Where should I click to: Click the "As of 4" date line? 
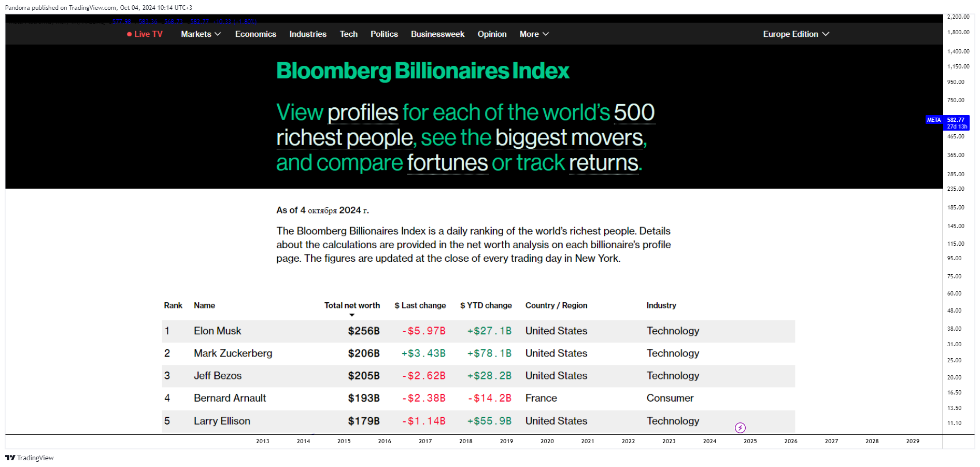pos(322,210)
